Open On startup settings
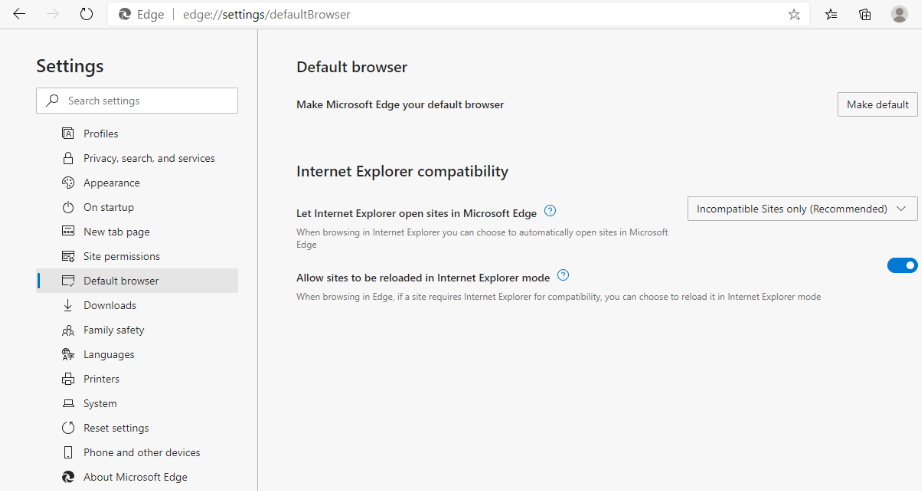This screenshot has width=922, height=491. (136, 207)
